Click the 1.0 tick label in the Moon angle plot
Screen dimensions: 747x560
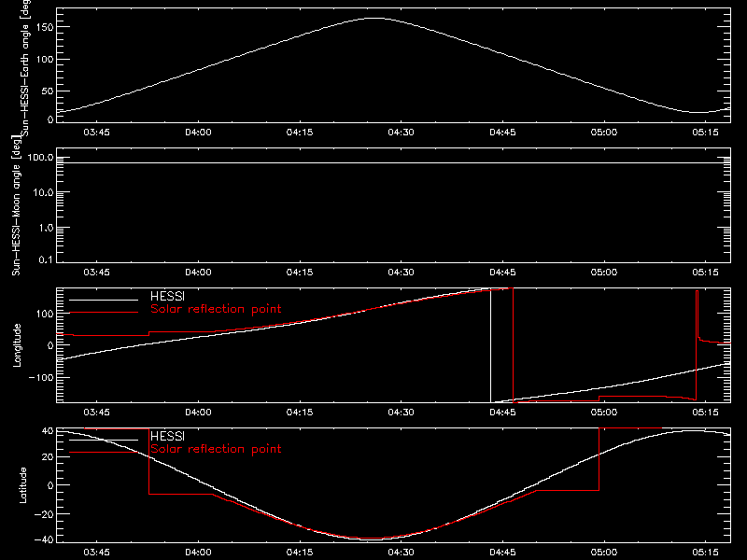tap(46, 228)
